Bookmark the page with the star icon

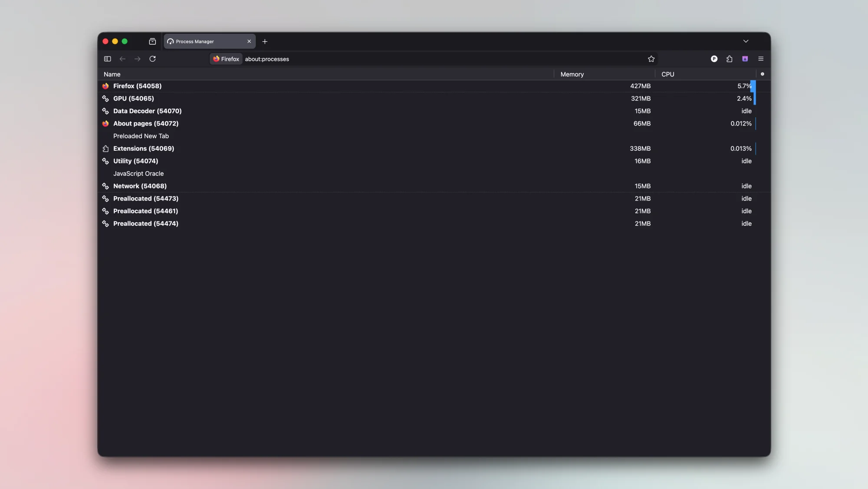click(651, 59)
